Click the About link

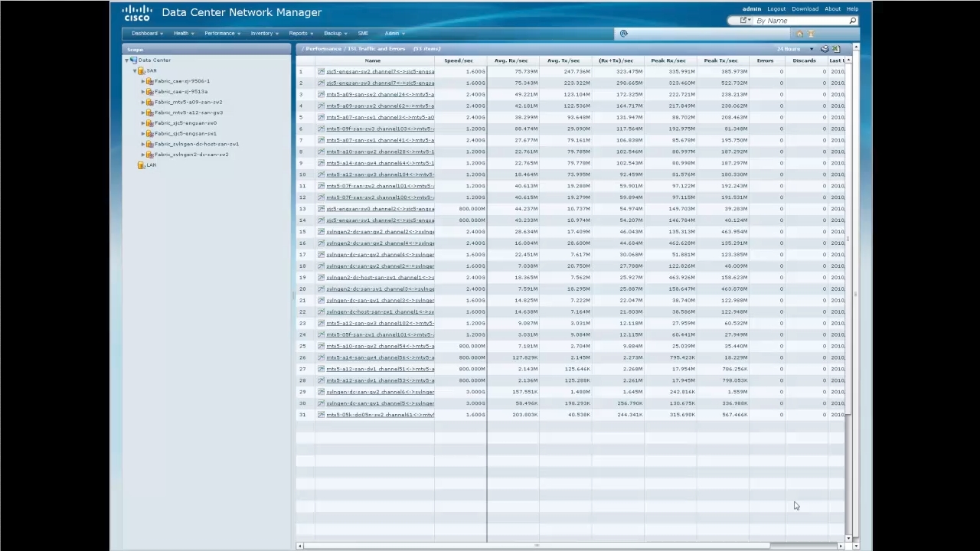click(832, 9)
